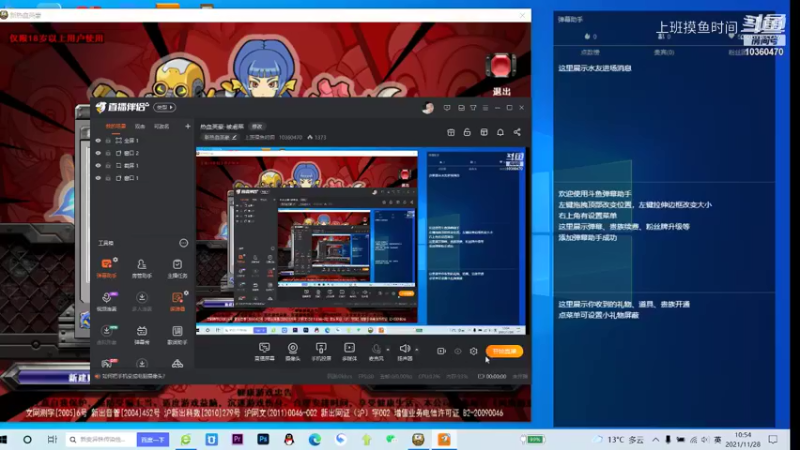Open the 弹幕助手 tool in the toolbox
Image resolution: width=800 pixels, height=450 pixels.
[x=106, y=268]
